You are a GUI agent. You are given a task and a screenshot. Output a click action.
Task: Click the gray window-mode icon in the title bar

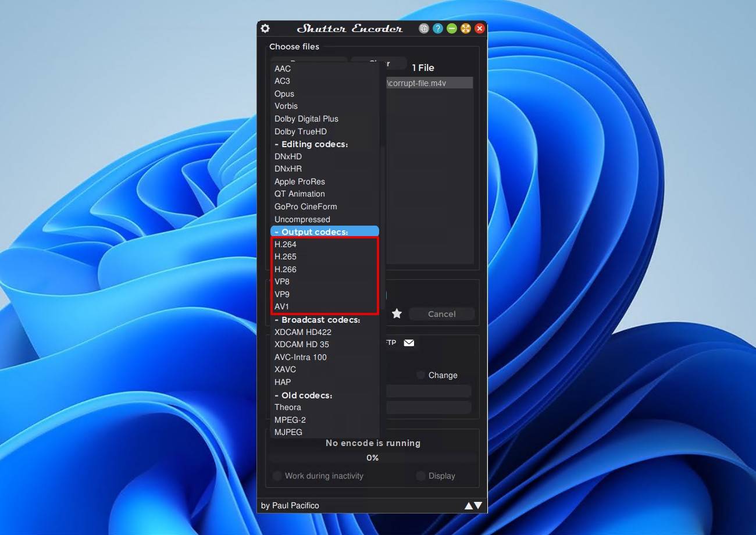click(x=424, y=28)
